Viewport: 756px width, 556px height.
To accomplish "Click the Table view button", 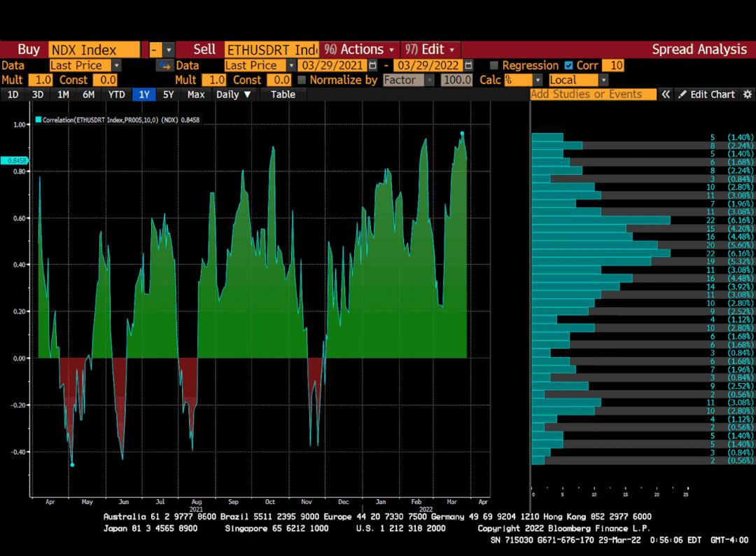I will click(283, 95).
